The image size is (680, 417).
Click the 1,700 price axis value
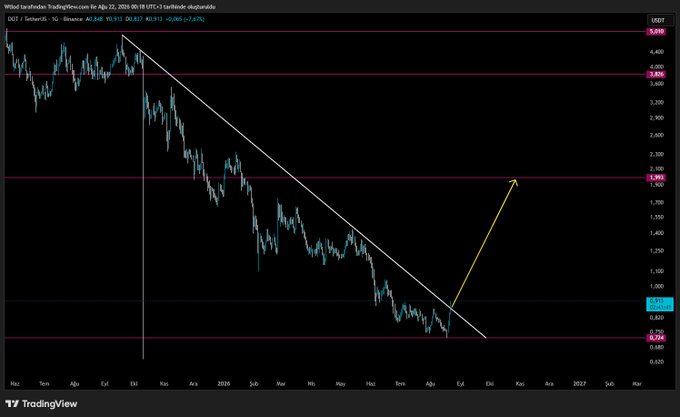(657, 202)
